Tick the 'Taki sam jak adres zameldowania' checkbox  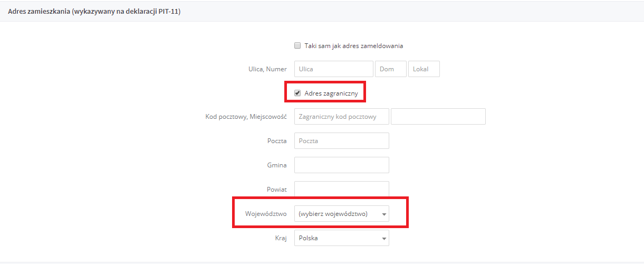tap(297, 45)
